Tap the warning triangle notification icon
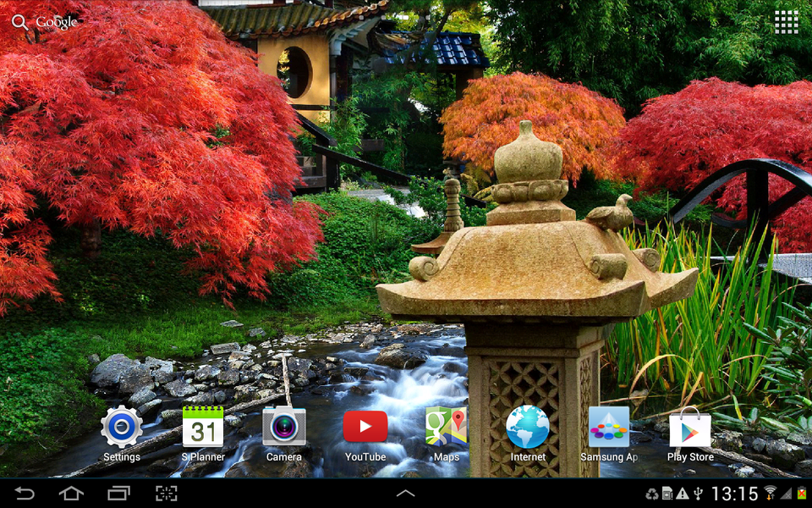Viewport: 812px width, 508px height. [x=682, y=493]
